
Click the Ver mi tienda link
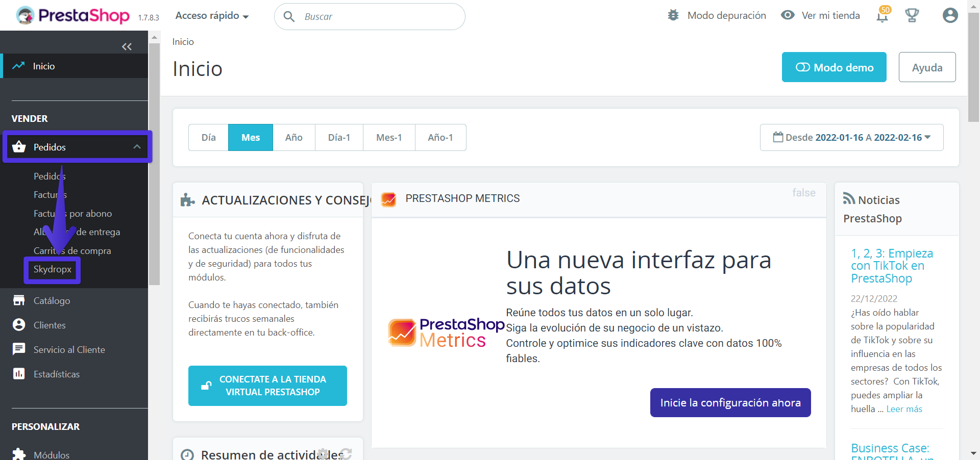pos(830,15)
